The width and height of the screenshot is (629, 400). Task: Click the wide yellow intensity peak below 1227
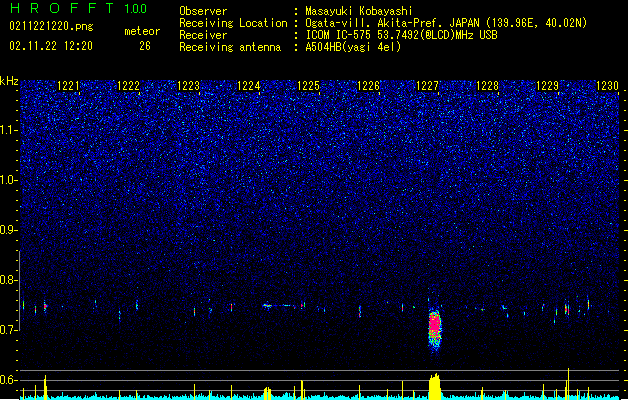pyautogui.click(x=434, y=387)
